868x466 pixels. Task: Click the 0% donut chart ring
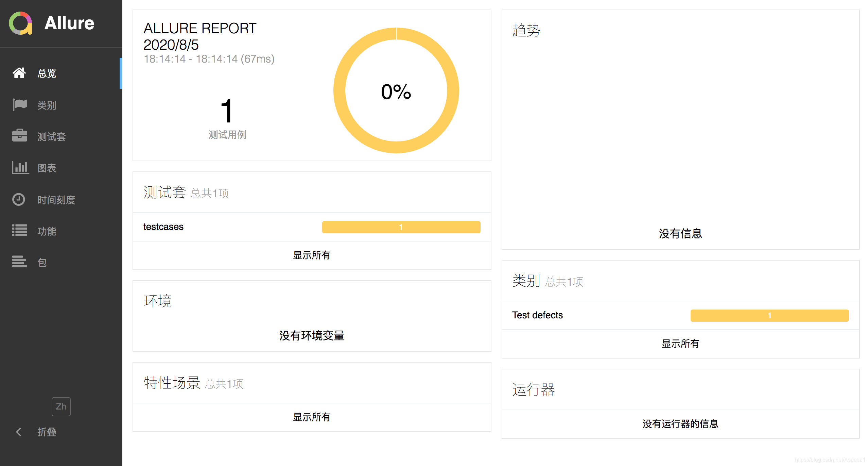(340, 90)
